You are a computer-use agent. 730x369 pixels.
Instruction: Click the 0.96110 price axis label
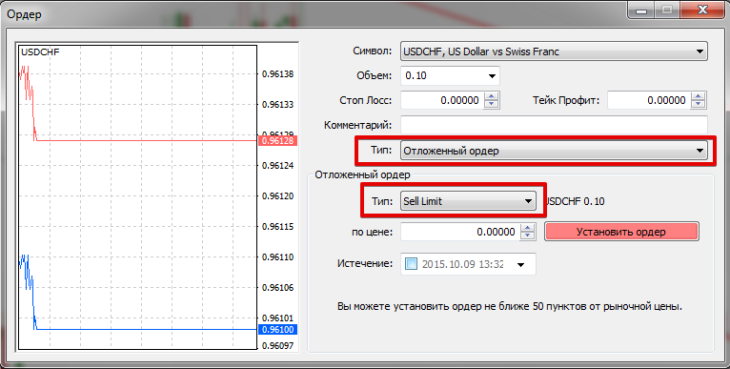(278, 257)
